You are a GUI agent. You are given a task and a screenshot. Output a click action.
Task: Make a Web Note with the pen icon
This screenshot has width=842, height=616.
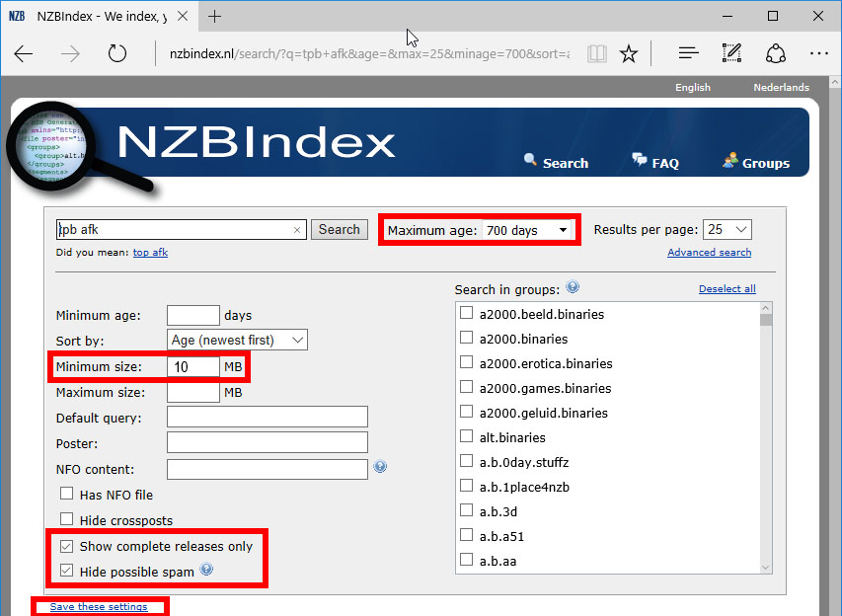pos(731,53)
